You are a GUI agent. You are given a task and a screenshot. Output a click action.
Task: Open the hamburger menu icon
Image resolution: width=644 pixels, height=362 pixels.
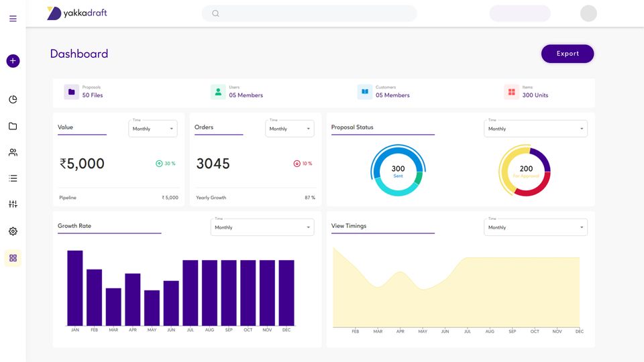click(x=13, y=19)
